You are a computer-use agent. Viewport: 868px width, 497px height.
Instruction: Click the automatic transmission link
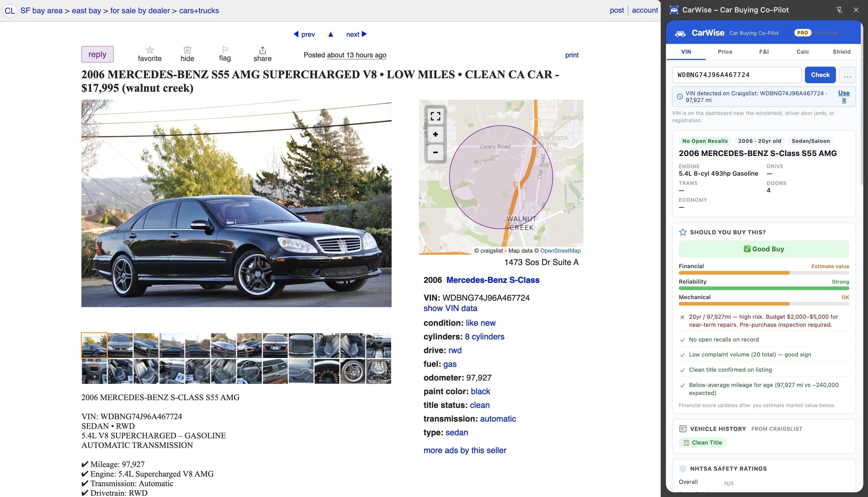pyautogui.click(x=498, y=418)
